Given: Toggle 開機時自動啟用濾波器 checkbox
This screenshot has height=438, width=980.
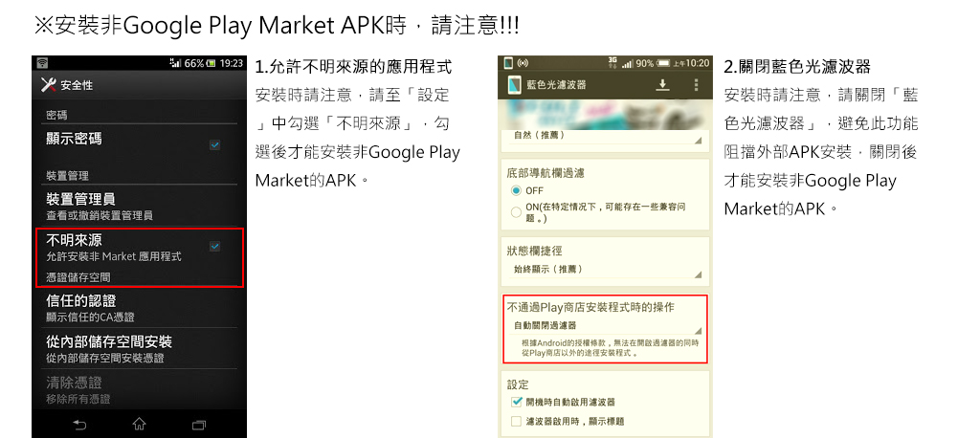Looking at the screenshot, I should (516, 402).
